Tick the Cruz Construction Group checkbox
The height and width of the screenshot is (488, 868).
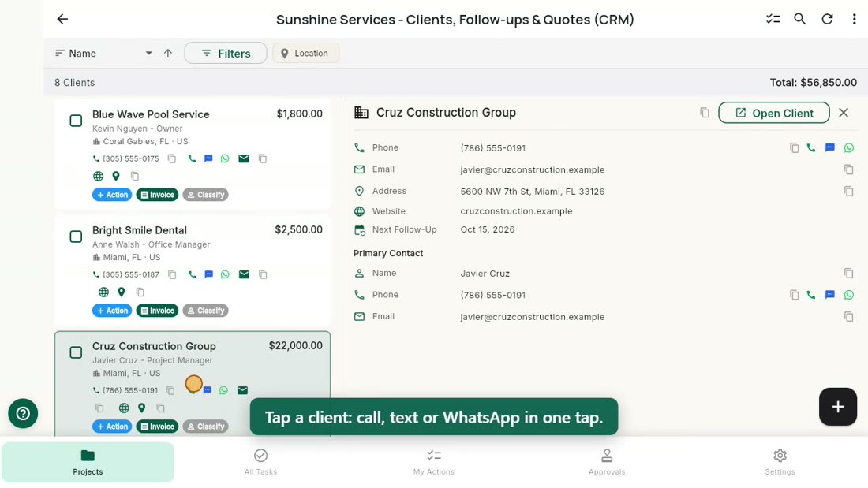click(x=76, y=352)
